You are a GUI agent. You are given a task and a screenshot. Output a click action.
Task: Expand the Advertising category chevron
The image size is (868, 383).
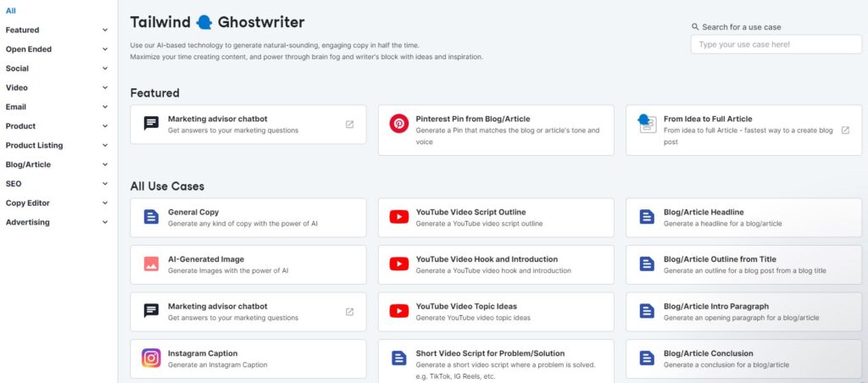tap(105, 223)
